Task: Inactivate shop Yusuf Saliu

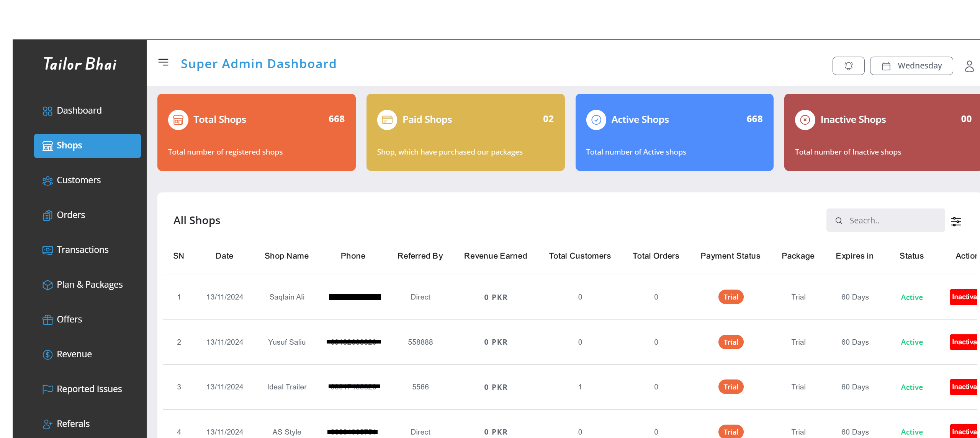Action: tap(964, 342)
